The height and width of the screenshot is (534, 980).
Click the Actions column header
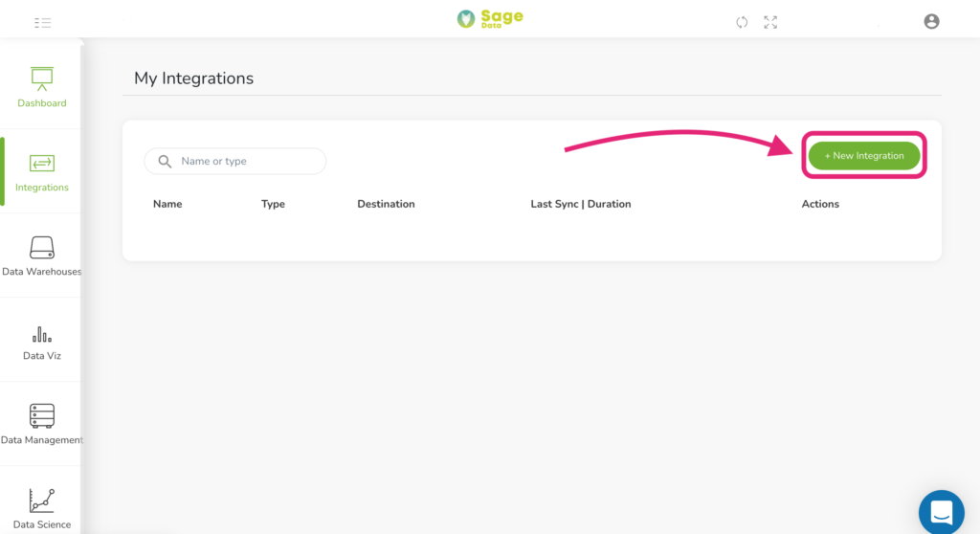[820, 204]
